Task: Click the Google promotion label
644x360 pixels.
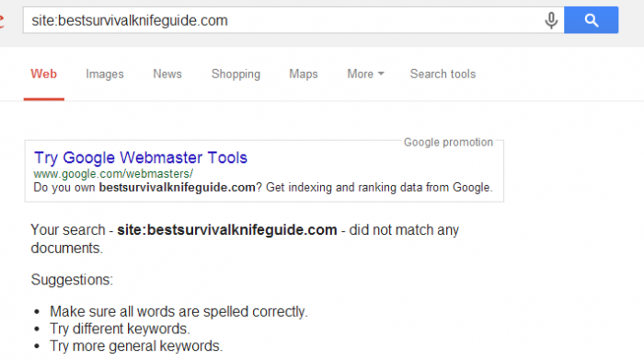Action: pos(448,142)
